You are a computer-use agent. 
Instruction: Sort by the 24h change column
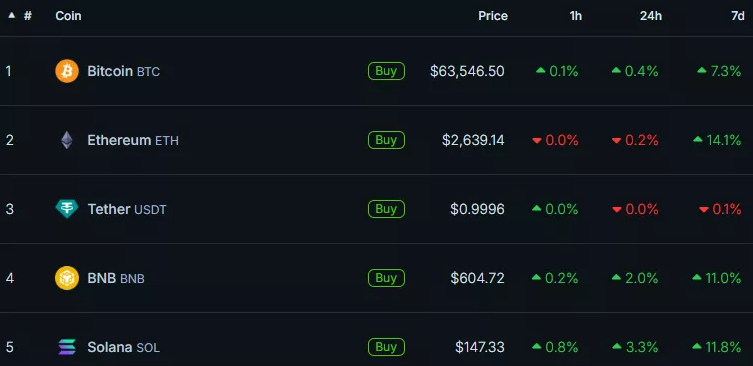pos(651,15)
